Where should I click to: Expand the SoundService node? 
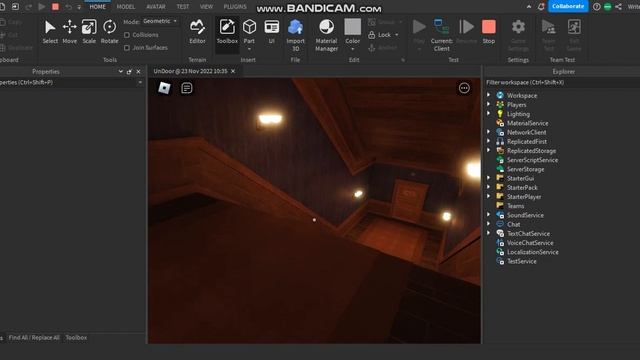click(x=489, y=215)
